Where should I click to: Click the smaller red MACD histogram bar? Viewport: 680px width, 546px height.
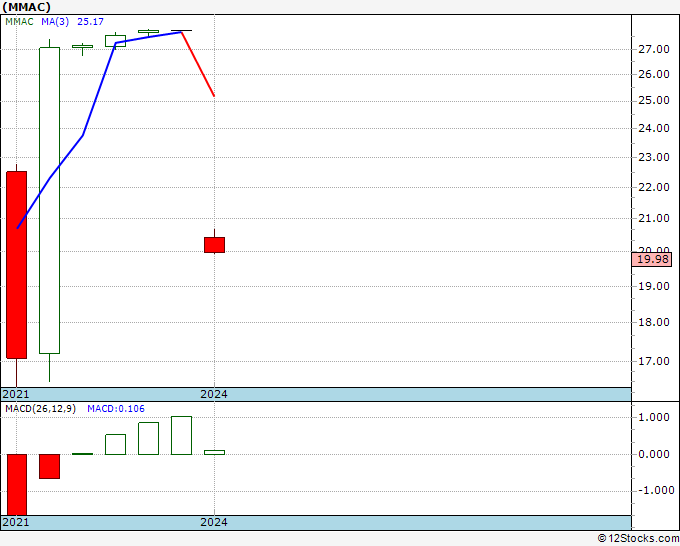[49, 466]
